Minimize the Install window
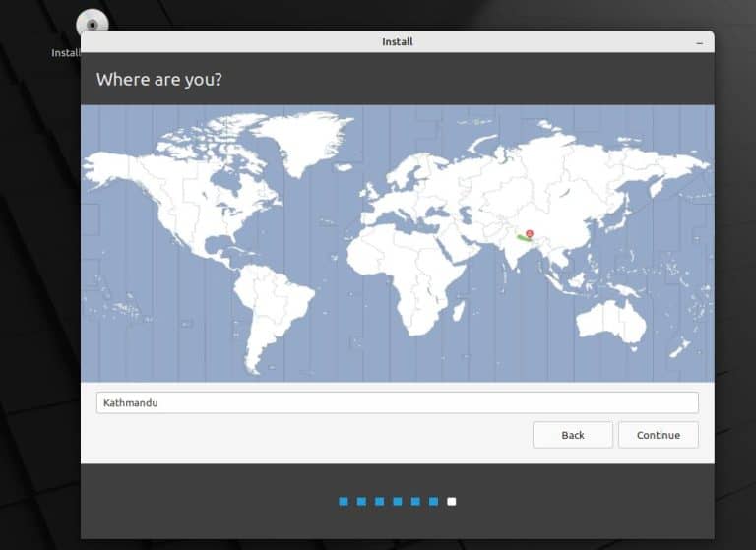The height and width of the screenshot is (550, 756). click(699, 42)
